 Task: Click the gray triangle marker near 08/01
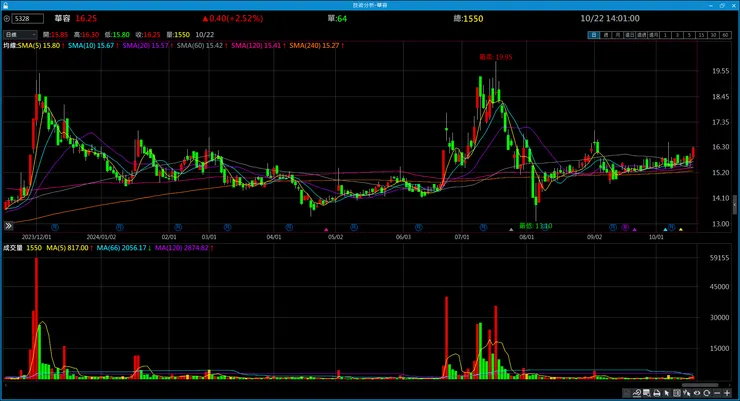pos(511,230)
